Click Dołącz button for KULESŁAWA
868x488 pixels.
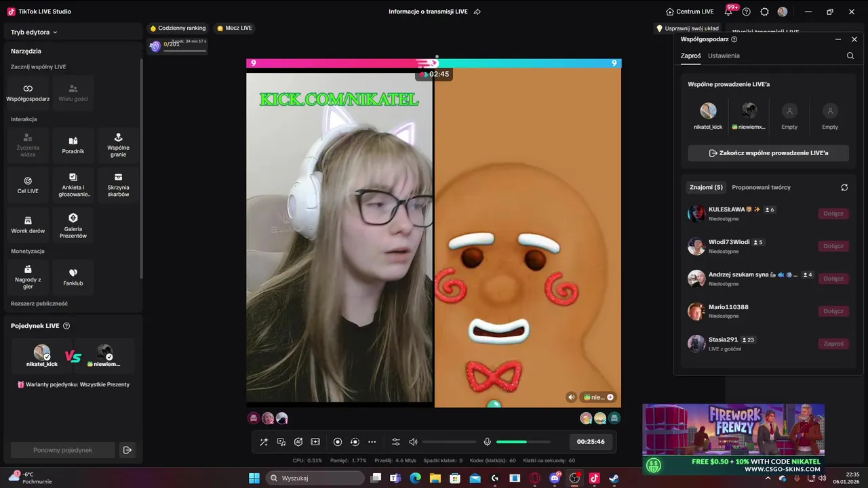coord(833,213)
